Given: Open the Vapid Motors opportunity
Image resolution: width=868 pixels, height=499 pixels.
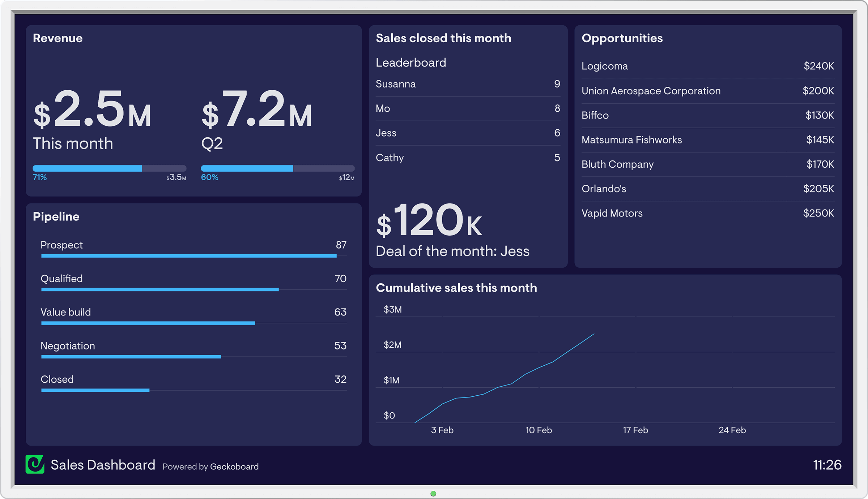Looking at the screenshot, I should tap(708, 213).
